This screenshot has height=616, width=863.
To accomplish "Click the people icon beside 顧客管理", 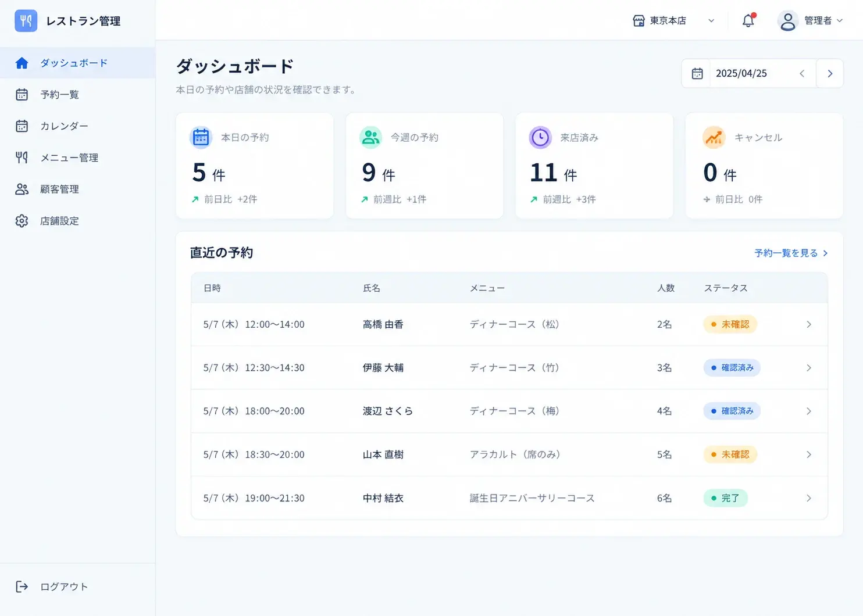I will tap(22, 189).
